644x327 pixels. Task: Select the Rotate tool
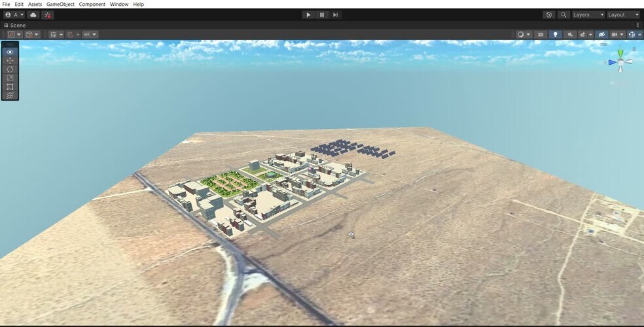pos(10,69)
